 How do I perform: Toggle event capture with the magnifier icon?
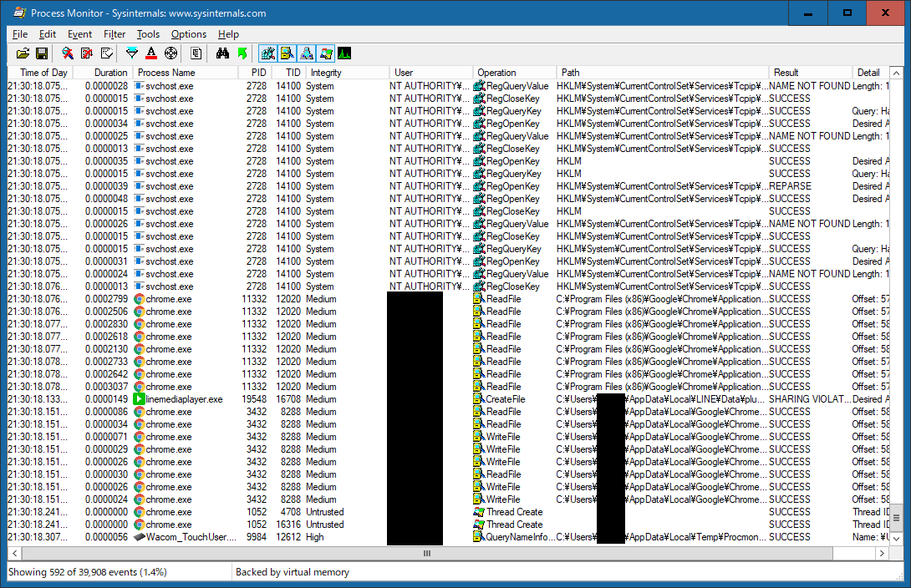pyautogui.click(x=68, y=54)
